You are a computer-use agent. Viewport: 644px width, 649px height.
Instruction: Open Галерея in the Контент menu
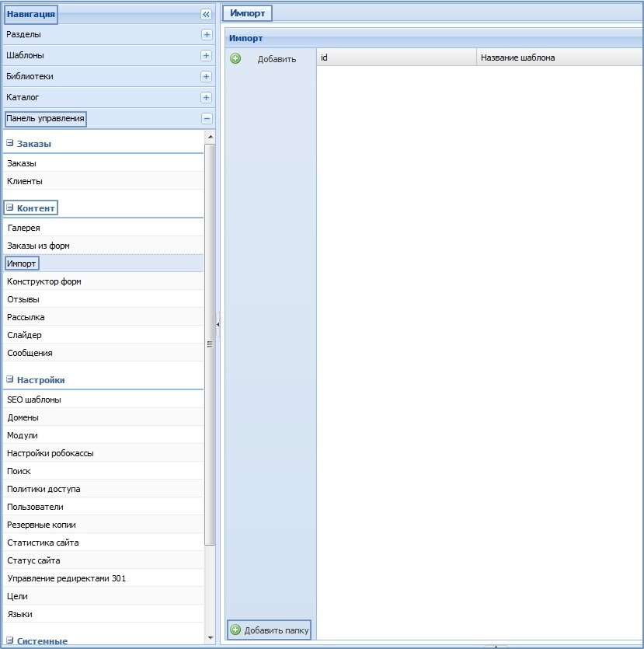24,228
